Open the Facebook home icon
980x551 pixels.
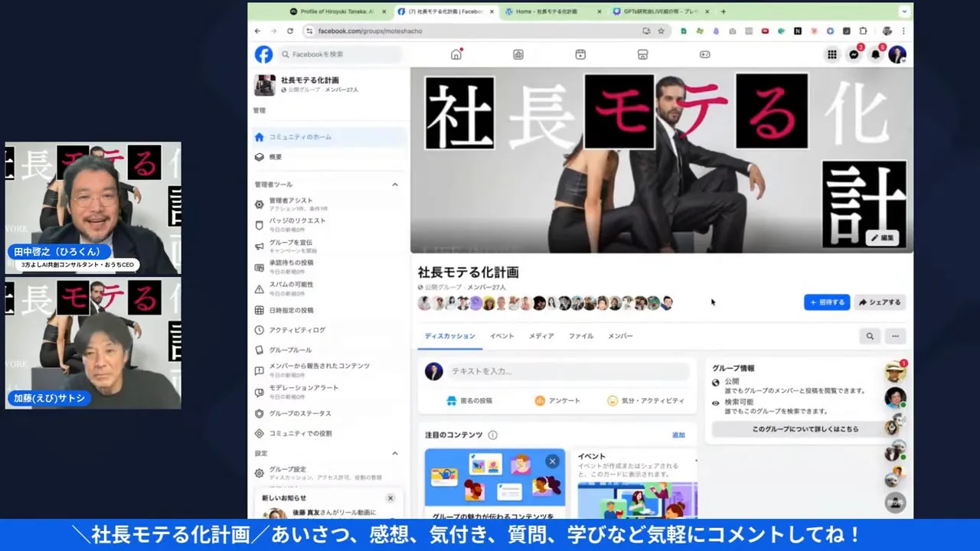pyautogui.click(x=456, y=54)
